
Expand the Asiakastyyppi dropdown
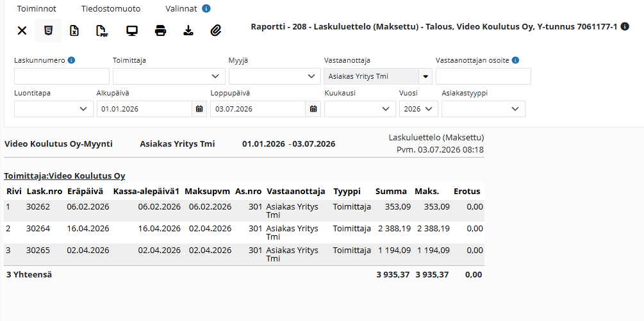(483, 109)
